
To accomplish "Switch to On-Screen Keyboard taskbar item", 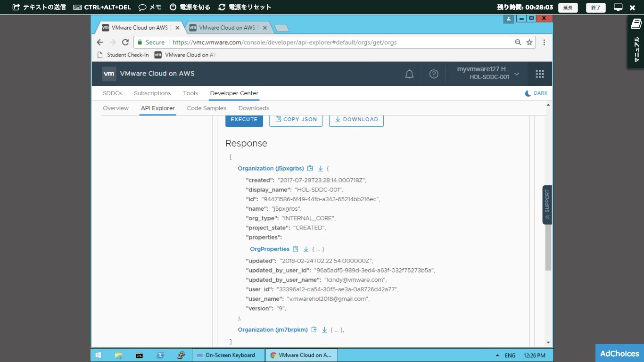I will click(x=228, y=355).
